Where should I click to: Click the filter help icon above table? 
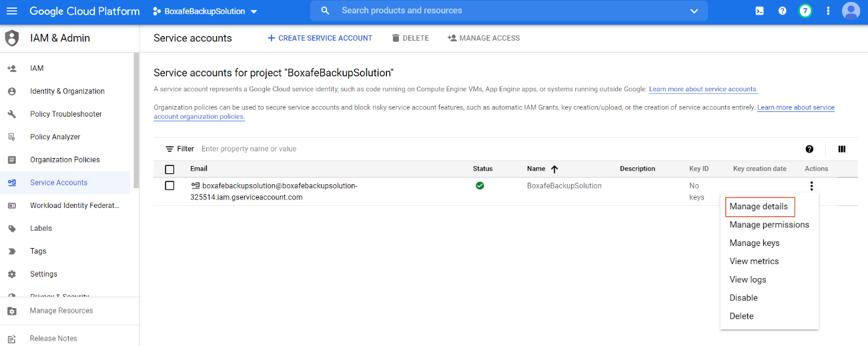(809, 149)
